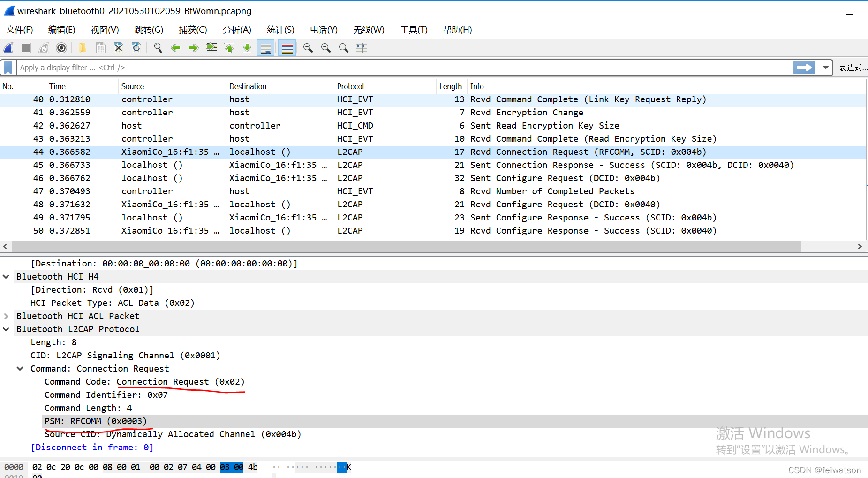This screenshot has height=478, width=868.
Task: Follow the Disconnect in frame: 0 link
Action: (92, 448)
